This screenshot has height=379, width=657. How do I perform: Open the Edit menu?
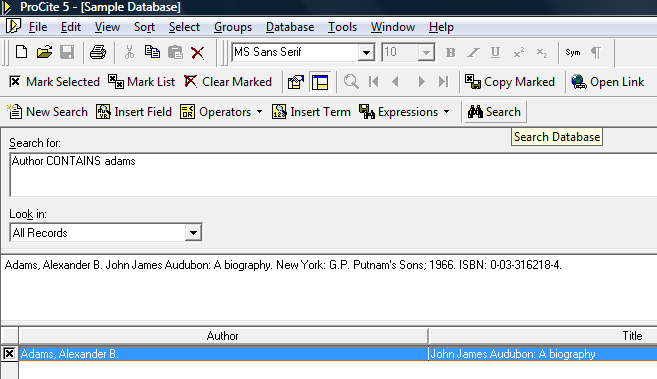(71, 27)
